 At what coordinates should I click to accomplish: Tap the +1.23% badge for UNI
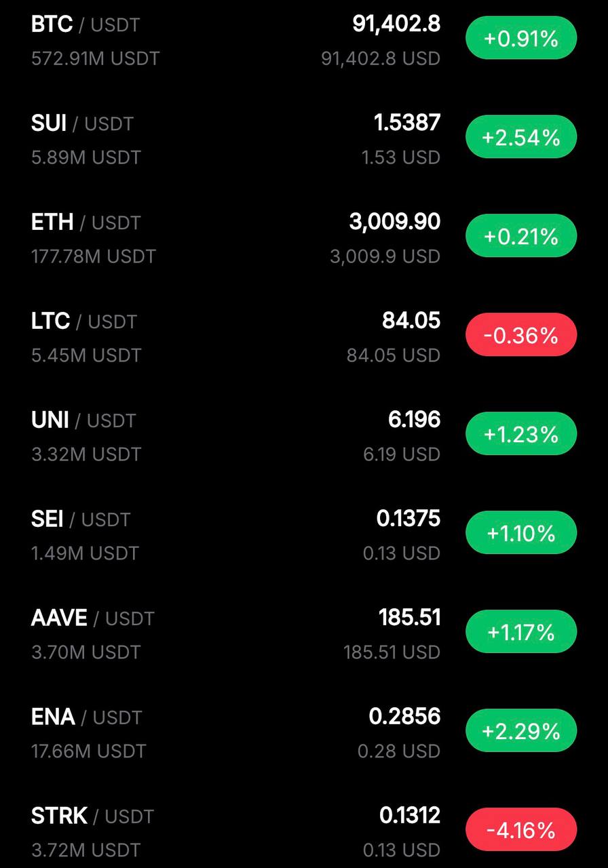pyautogui.click(x=520, y=435)
